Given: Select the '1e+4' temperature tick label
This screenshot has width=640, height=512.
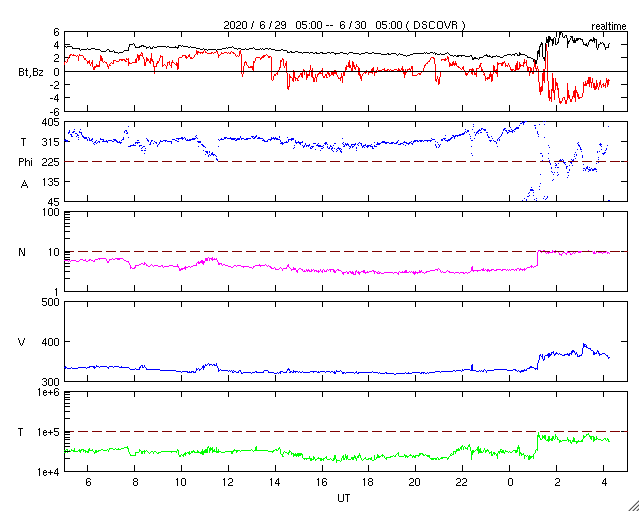Looking at the screenshot, I should coord(50,472).
